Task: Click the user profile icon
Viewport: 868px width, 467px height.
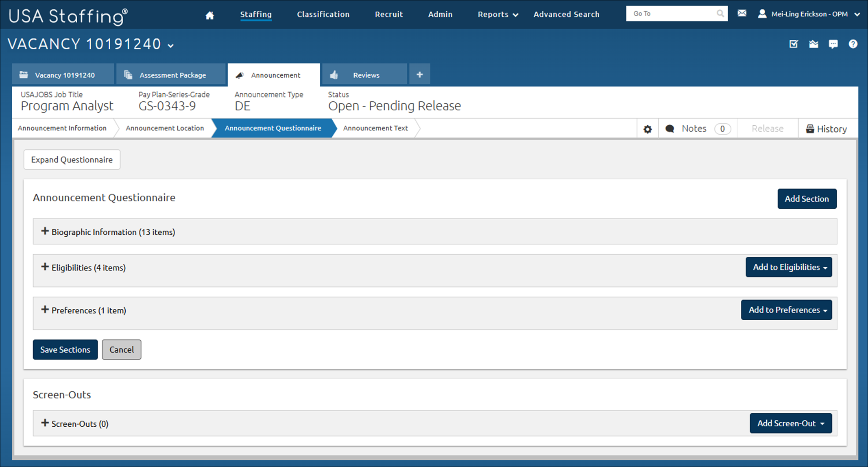Action: [762, 14]
